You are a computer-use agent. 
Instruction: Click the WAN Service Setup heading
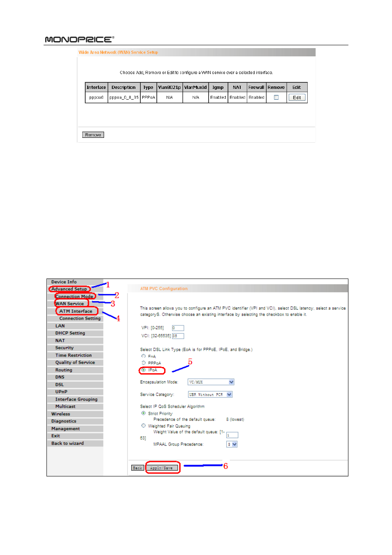118,52
